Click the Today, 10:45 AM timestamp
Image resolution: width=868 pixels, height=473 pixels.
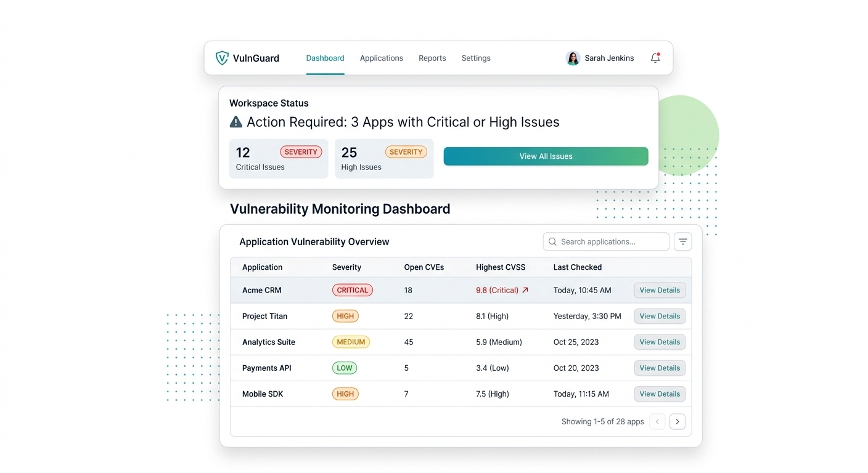click(583, 290)
